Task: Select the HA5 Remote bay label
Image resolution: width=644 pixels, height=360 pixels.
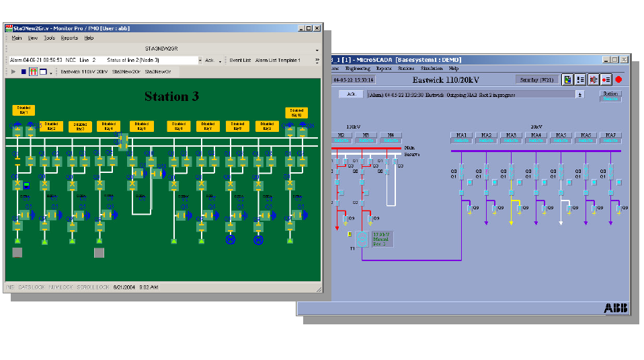Action: 561,138
